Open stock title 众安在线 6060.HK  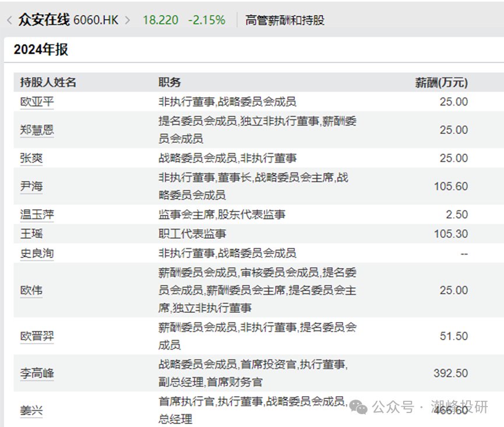68,20
